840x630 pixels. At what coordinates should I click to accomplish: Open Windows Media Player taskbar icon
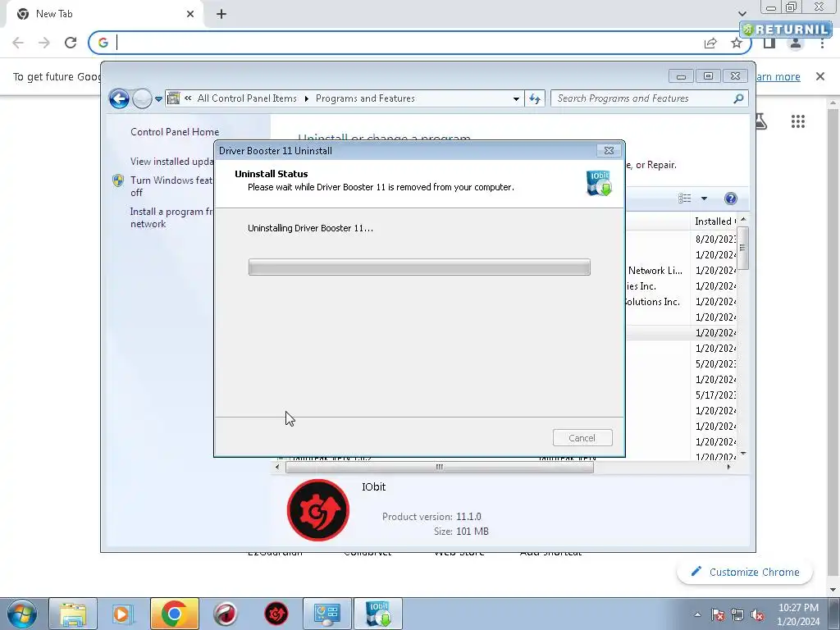121,614
